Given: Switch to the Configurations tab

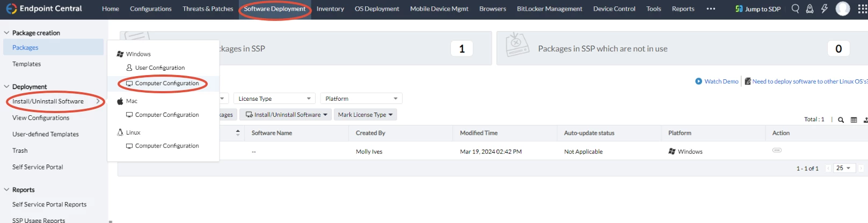Looking at the screenshot, I should click(151, 9).
